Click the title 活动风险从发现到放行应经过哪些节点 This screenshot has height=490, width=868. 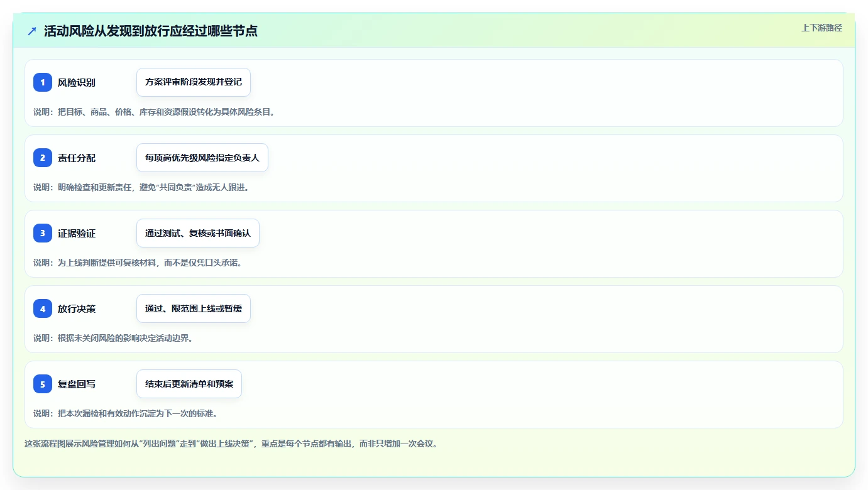(x=151, y=31)
